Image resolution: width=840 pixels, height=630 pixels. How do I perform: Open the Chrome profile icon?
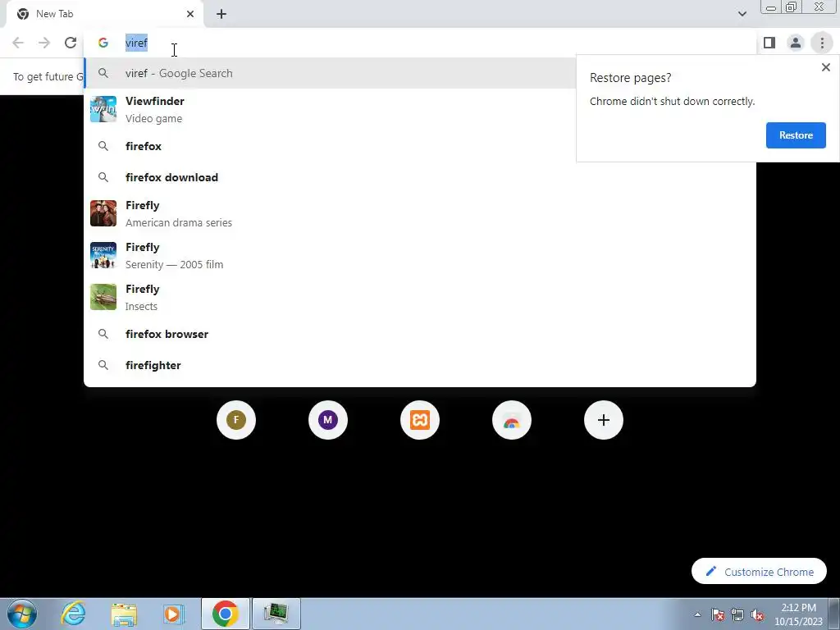pos(796,43)
